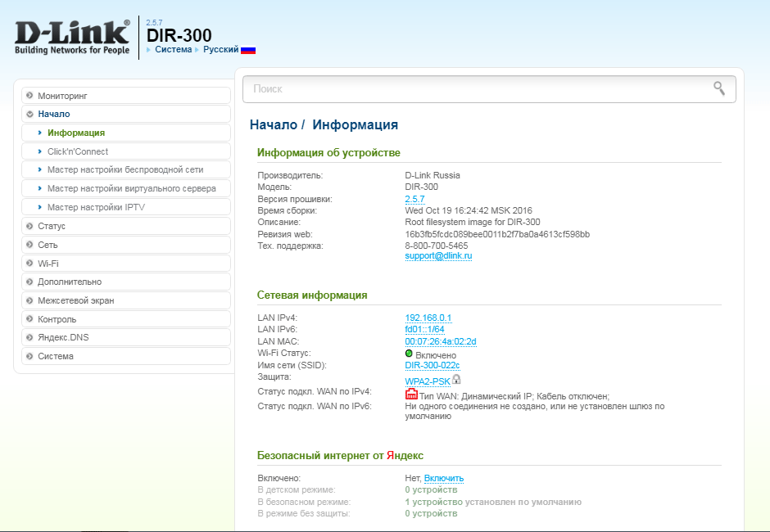Click the Сетевая информация heading
Viewport: 770px width, 532px height.
[312, 295]
